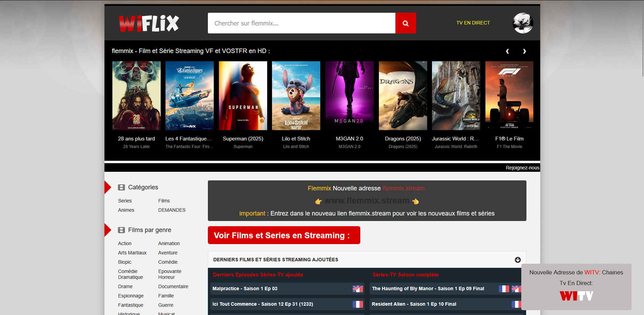Select the Animation genre
The image size is (644, 315).
(169, 243)
